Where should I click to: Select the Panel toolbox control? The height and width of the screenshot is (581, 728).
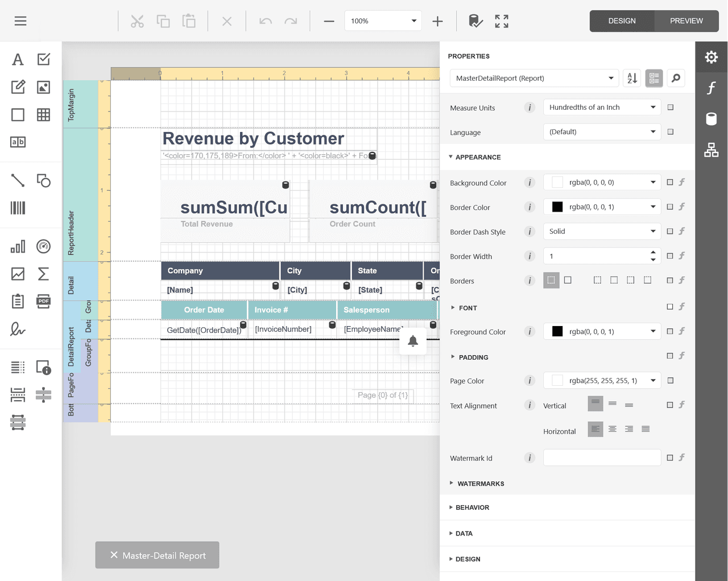point(18,115)
